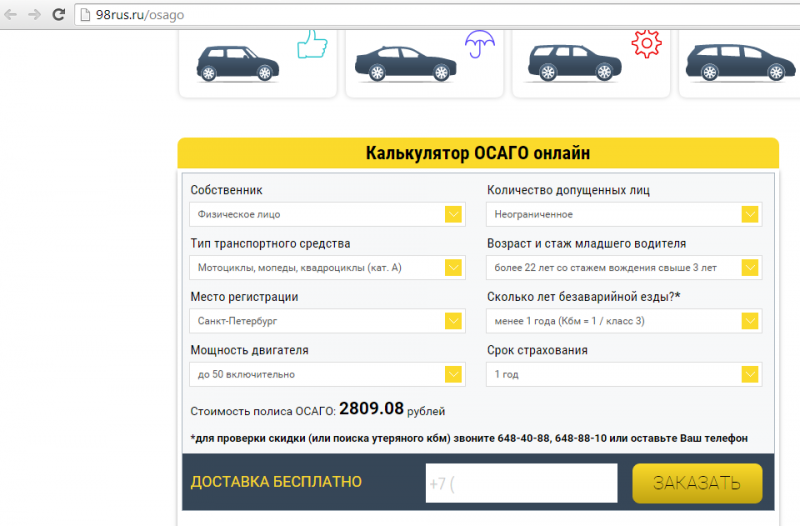Image resolution: width=800 pixels, height=526 pixels.
Task: Select the hatchback car card with thumbs-up
Action: (258, 63)
